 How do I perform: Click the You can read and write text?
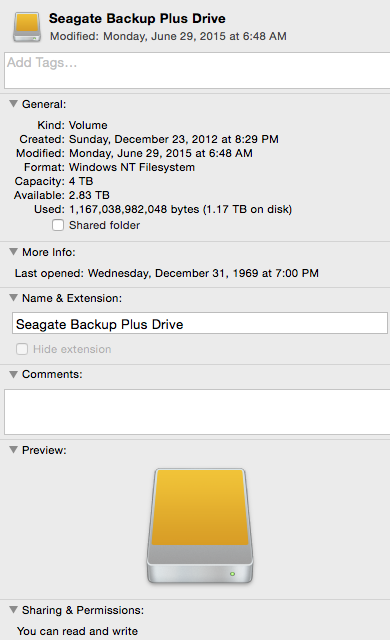(78, 631)
